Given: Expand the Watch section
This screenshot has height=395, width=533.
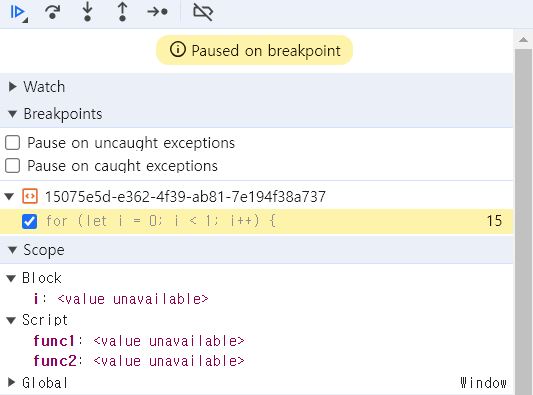Looking at the screenshot, I should coord(13,87).
